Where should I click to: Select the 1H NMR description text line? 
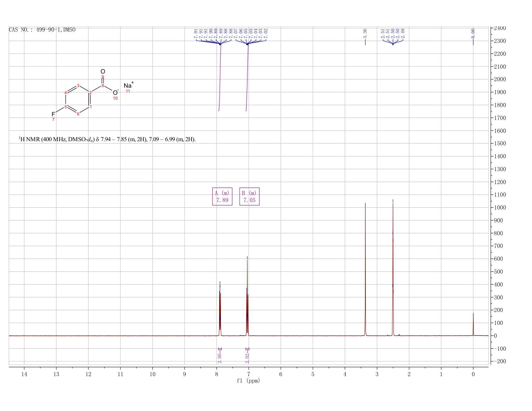click(107, 139)
